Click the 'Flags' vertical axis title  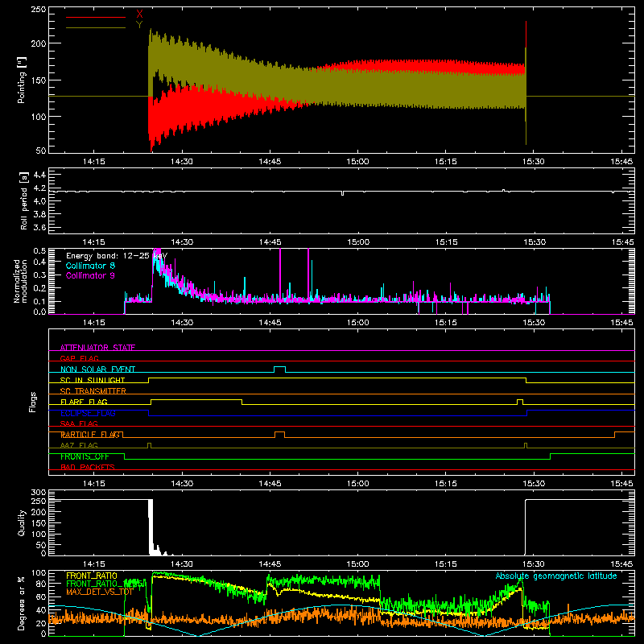pos(32,402)
